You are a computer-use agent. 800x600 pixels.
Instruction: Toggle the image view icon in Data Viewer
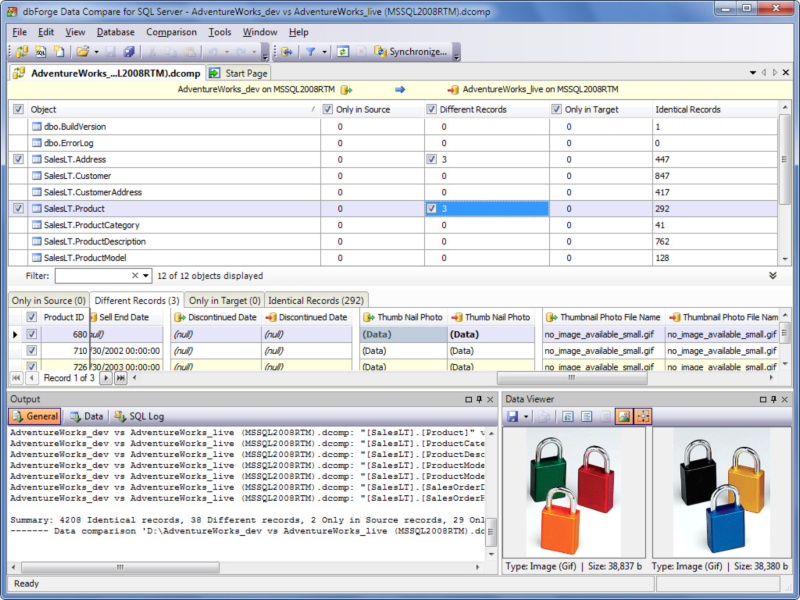click(x=624, y=417)
